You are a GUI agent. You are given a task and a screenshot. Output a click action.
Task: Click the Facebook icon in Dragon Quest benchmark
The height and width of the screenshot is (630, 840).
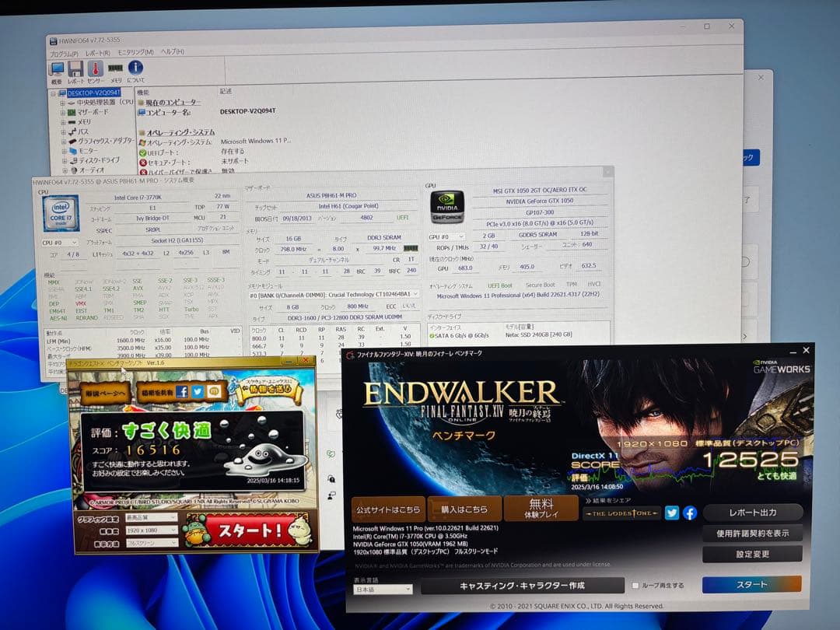tap(183, 392)
